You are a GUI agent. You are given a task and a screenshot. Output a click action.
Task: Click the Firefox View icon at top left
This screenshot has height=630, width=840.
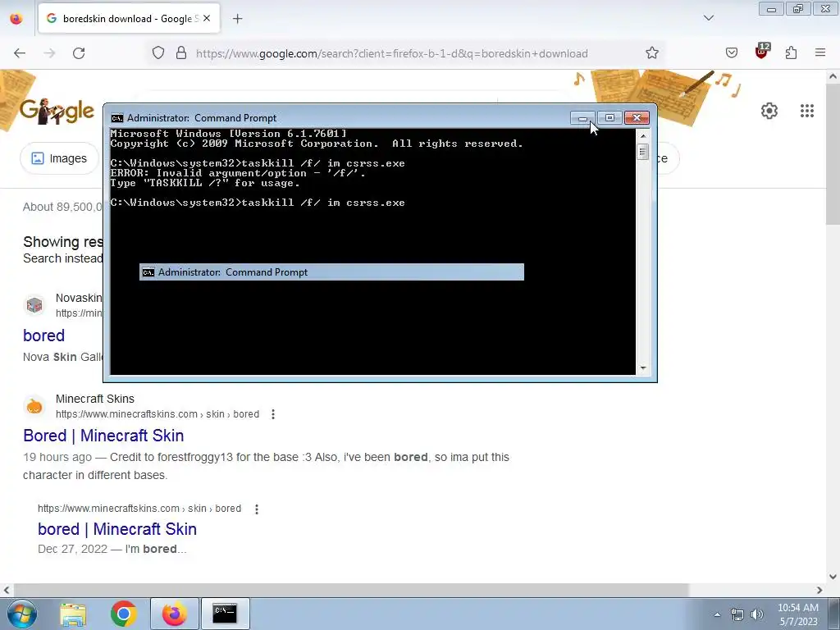click(x=16, y=19)
